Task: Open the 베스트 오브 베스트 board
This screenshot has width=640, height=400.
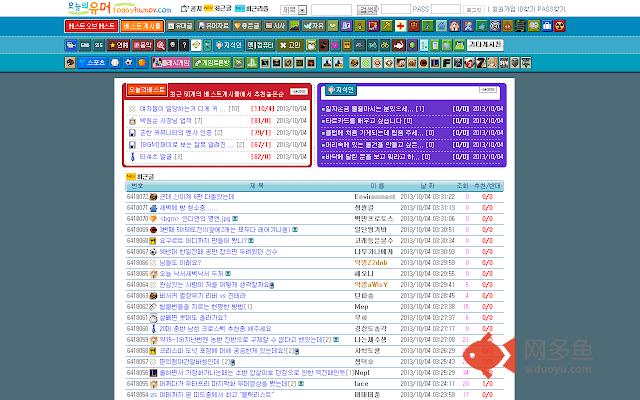Action: [x=91, y=26]
